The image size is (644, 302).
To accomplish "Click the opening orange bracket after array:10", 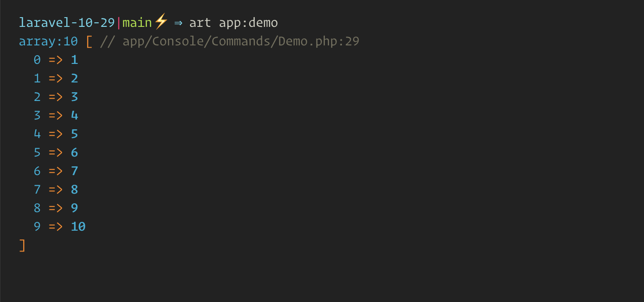I will [x=89, y=41].
